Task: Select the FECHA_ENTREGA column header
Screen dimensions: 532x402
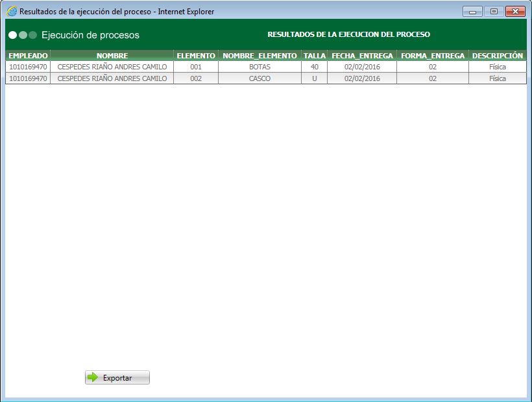Action: click(361, 56)
